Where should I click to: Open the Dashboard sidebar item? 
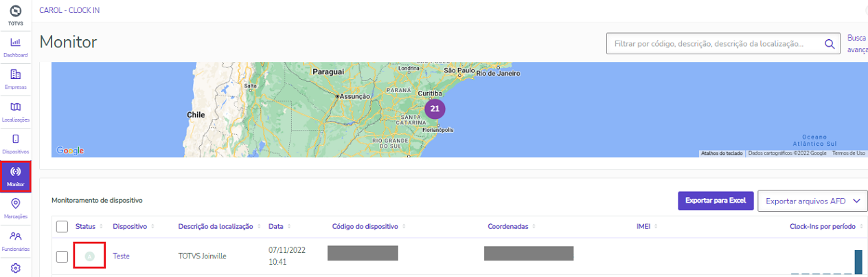[x=15, y=47]
